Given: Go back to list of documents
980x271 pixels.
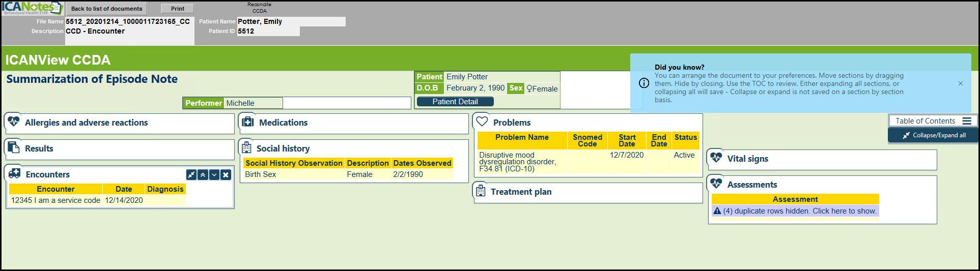Looking at the screenshot, I should 106,9.
